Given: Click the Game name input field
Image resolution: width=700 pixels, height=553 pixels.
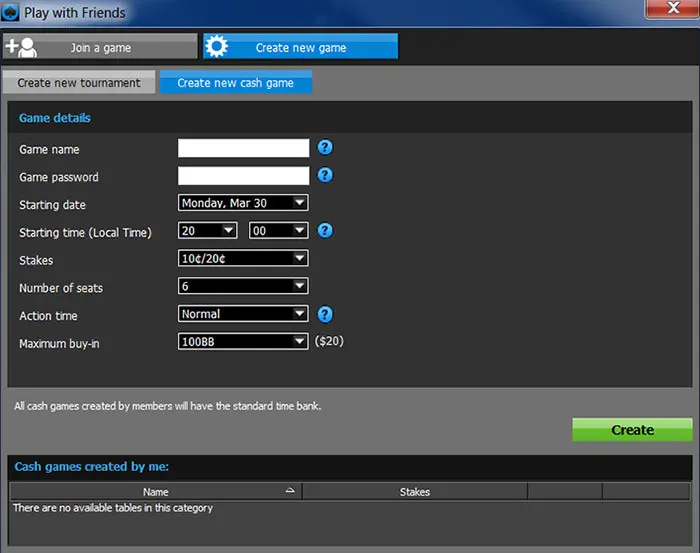Looking at the screenshot, I should pos(244,148).
